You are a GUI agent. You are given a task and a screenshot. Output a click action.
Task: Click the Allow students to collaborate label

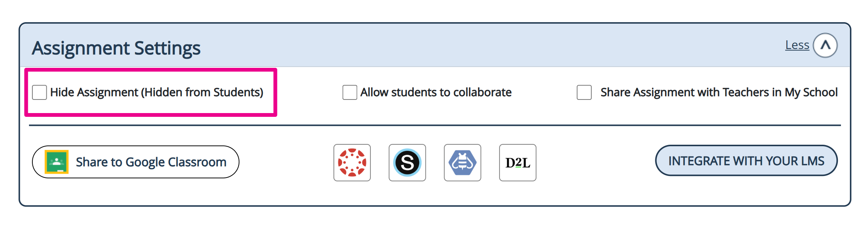pos(436,92)
